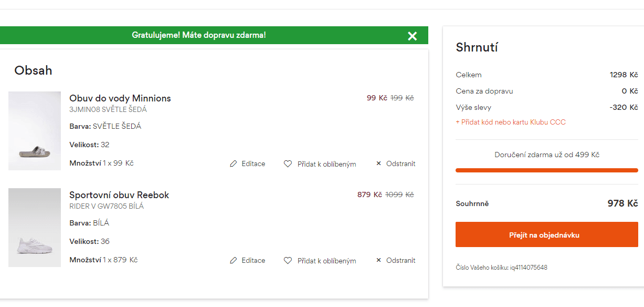Add code via Přidat kód nebo kartu Klubu CCC
This screenshot has height=307, width=644.
511,122
